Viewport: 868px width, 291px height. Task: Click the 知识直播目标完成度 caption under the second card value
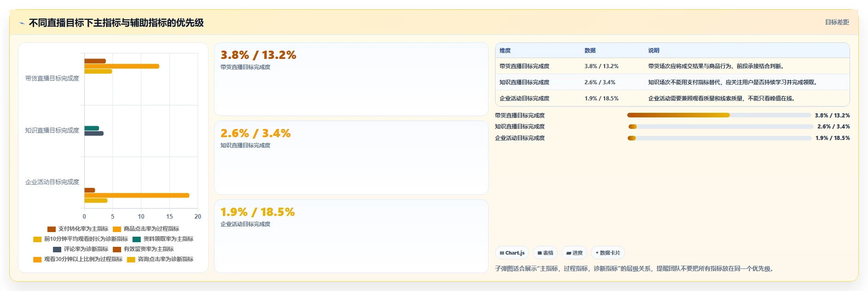coord(245,145)
